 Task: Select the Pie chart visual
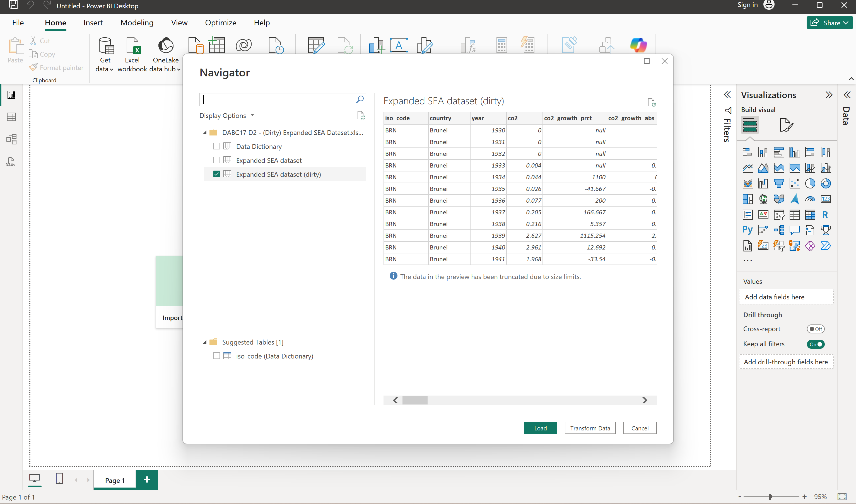tap(810, 183)
